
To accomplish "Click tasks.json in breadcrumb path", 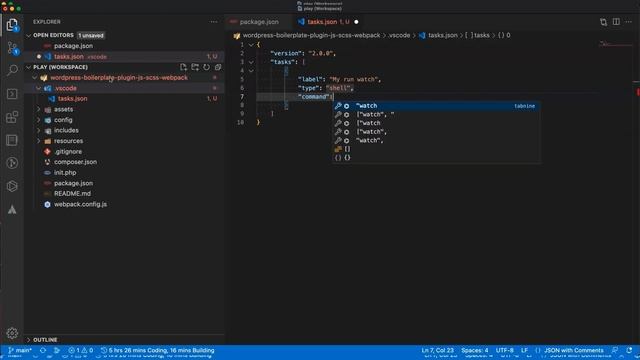I will click(x=442, y=35).
